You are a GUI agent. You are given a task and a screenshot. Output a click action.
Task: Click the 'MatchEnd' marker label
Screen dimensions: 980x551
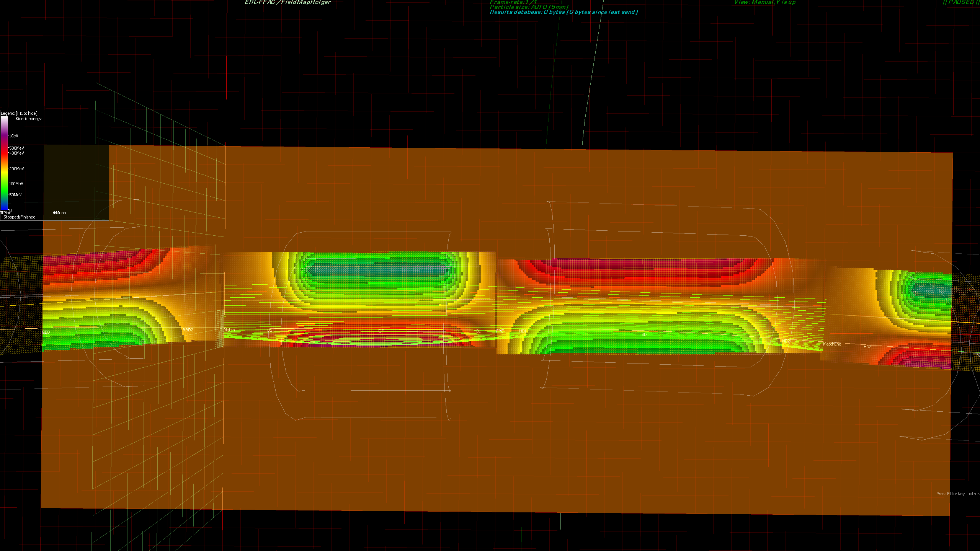coord(832,344)
